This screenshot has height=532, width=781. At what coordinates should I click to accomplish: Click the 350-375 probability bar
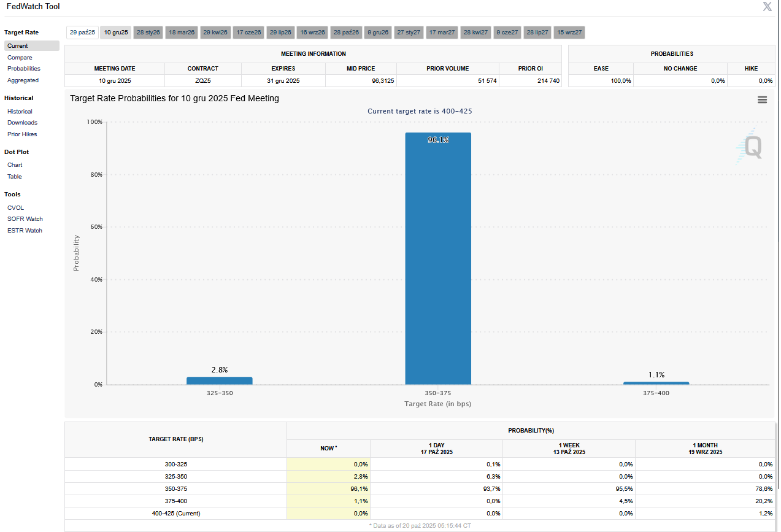(x=438, y=258)
